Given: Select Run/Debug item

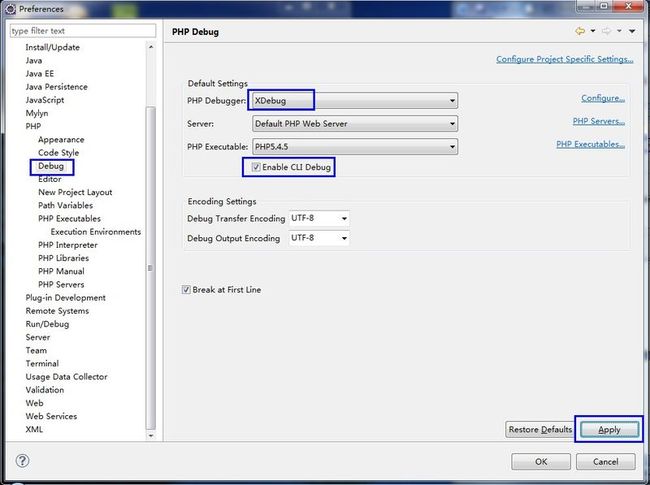Looking at the screenshot, I should 47,324.
